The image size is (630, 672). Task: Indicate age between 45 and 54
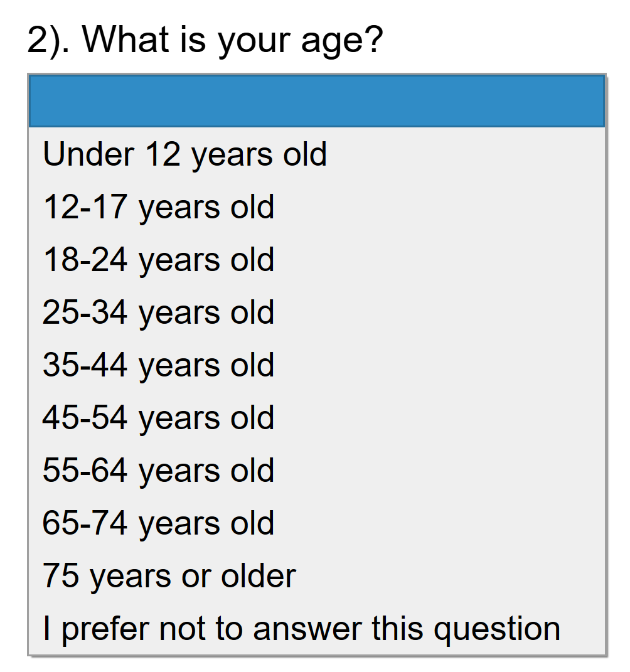158,418
